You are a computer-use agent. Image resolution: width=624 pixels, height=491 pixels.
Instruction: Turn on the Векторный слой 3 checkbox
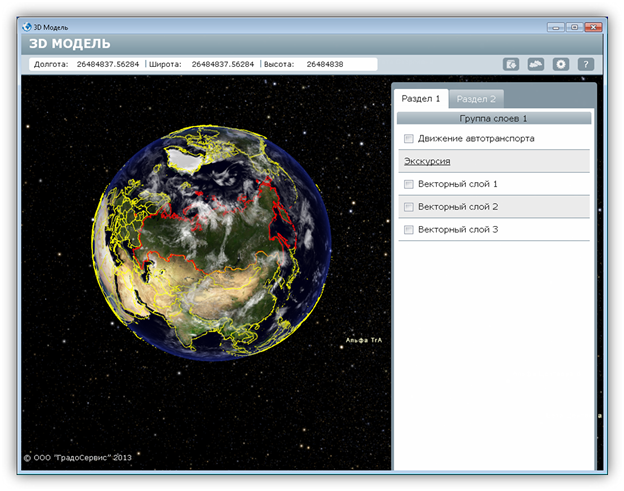click(408, 230)
